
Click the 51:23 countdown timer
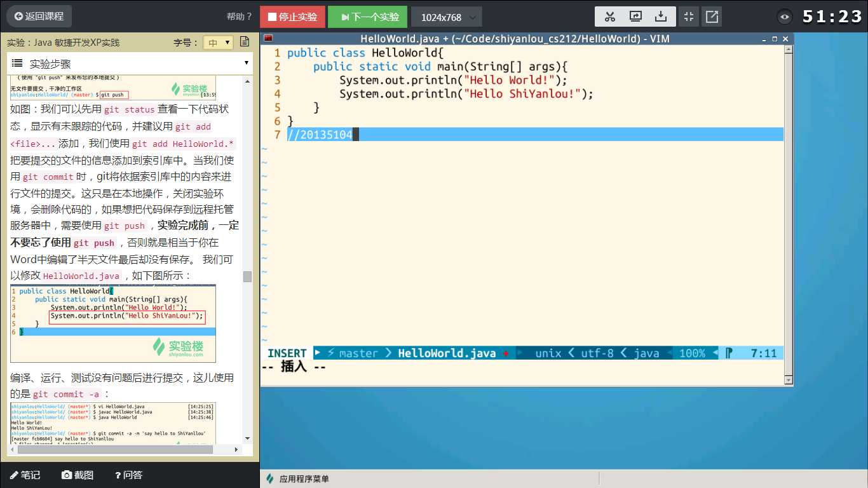click(832, 17)
